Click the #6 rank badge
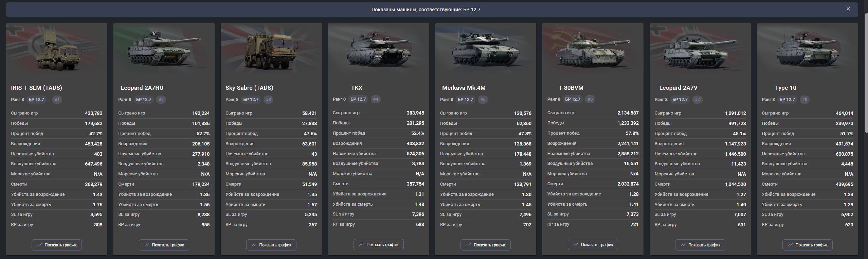The image size is (868, 259). click(x=590, y=99)
